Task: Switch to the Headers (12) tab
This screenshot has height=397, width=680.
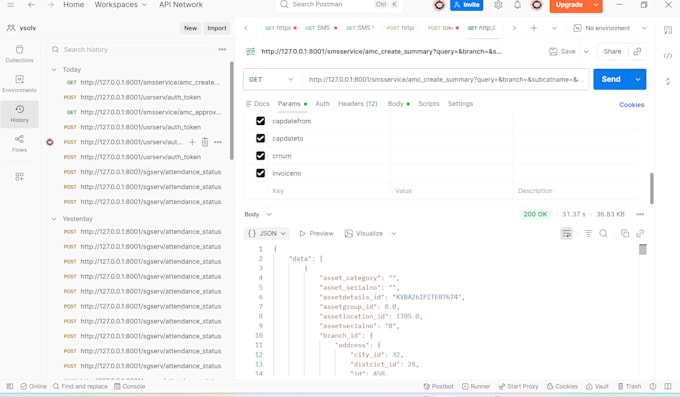Action: 357,104
